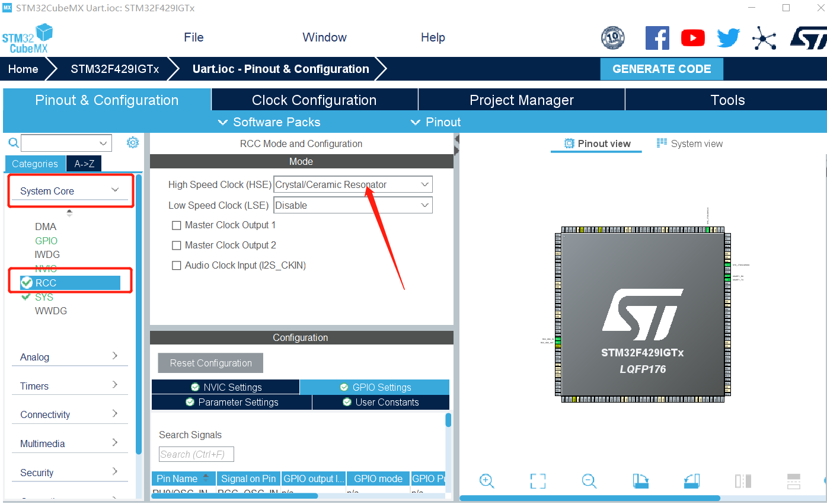
Task: Enable Master Clock Output 2
Action: pyautogui.click(x=176, y=245)
